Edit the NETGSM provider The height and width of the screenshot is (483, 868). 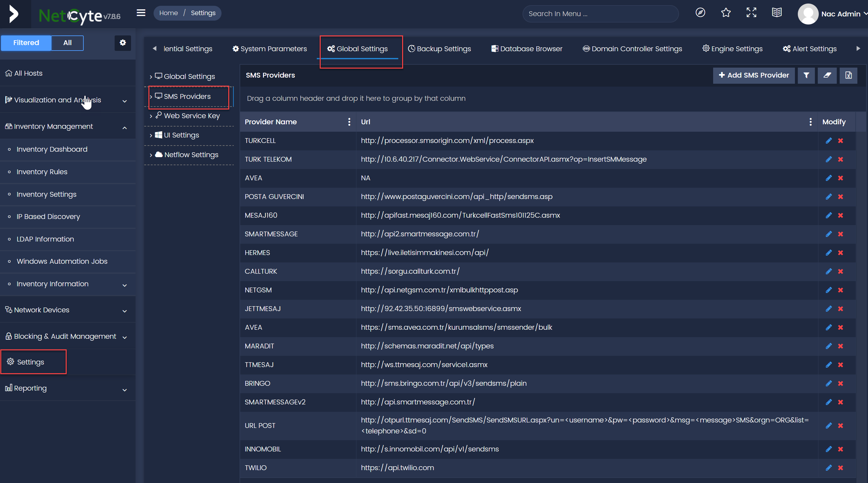tap(829, 290)
